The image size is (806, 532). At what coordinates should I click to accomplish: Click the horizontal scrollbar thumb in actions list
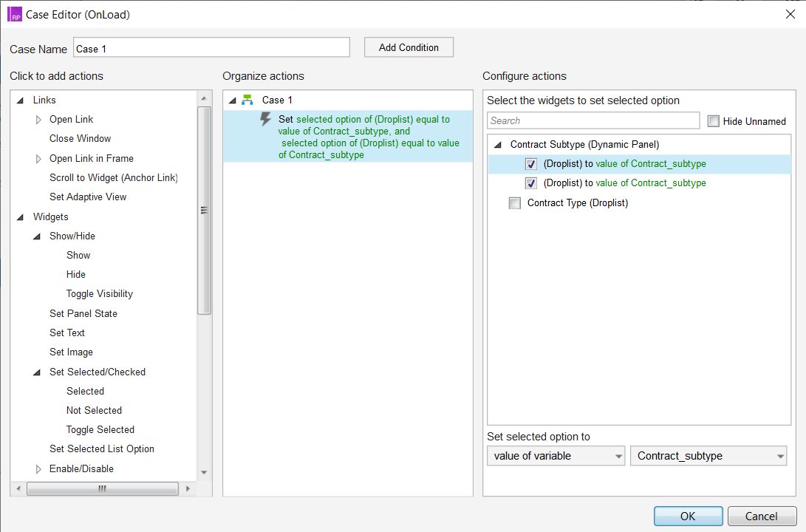(102, 488)
